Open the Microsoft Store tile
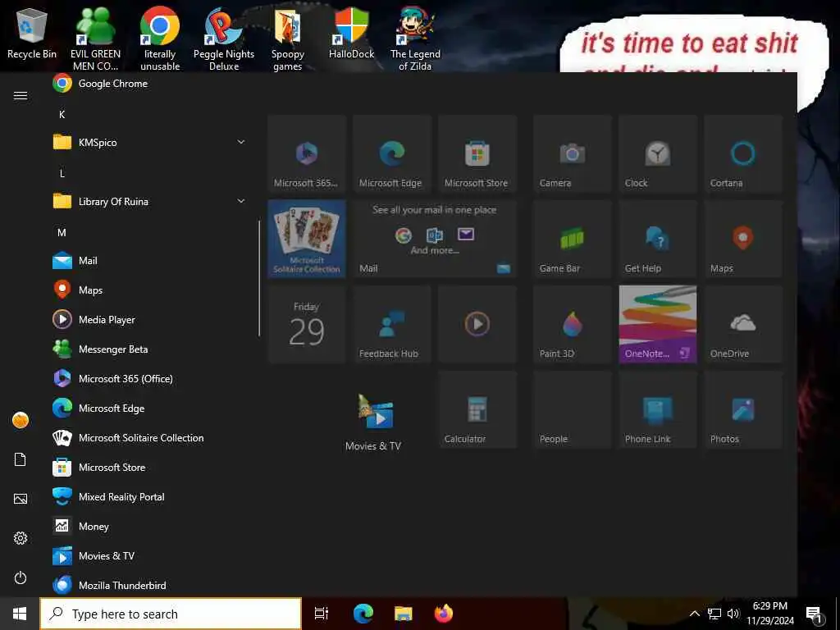 tap(477, 153)
